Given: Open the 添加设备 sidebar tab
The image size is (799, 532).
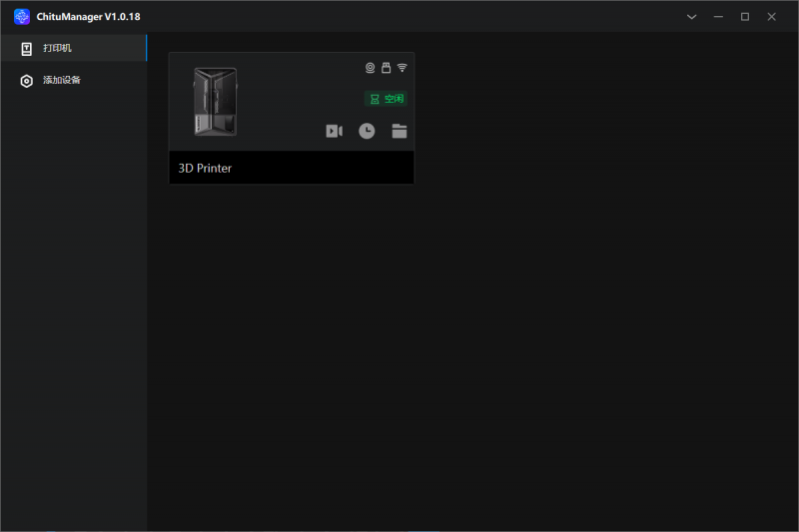Looking at the screenshot, I should [x=73, y=81].
